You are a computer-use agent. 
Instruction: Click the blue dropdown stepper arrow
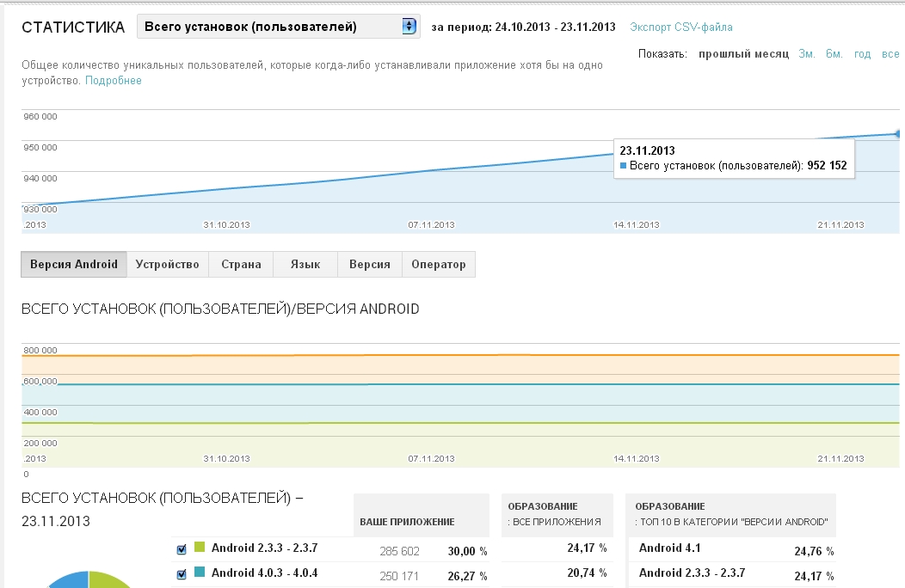coord(409,26)
